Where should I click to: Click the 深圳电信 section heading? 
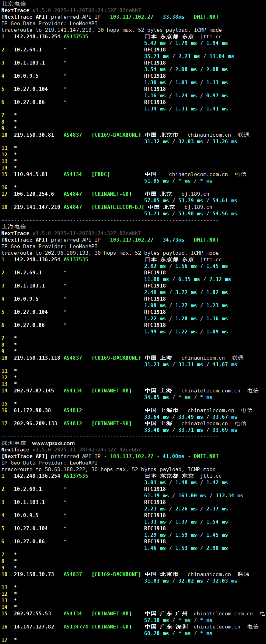13,443
